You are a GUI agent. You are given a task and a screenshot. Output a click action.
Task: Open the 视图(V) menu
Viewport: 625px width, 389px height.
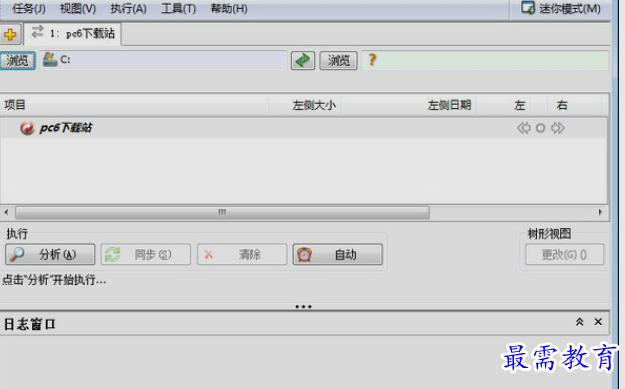[78, 8]
